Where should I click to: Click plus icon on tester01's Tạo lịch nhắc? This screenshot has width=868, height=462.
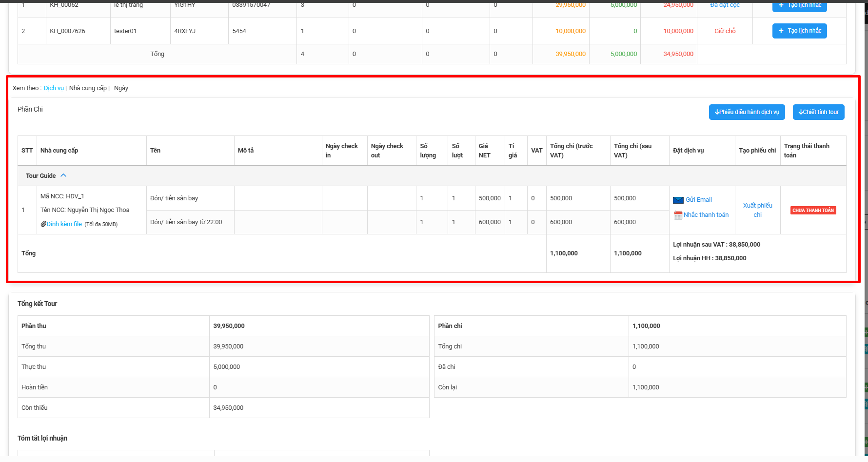point(781,31)
